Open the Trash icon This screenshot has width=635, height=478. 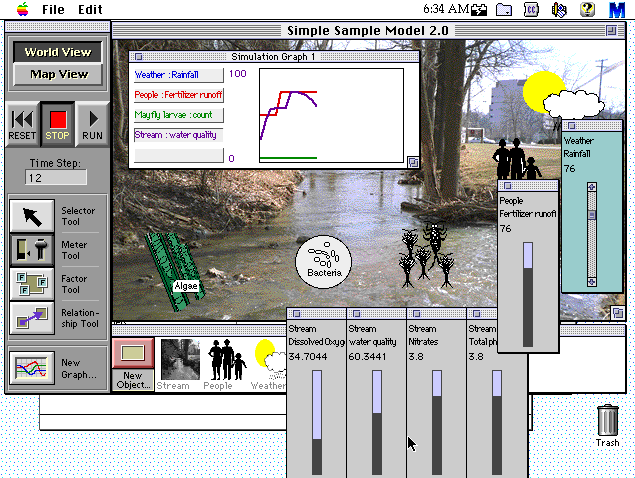(x=608, y=421)
